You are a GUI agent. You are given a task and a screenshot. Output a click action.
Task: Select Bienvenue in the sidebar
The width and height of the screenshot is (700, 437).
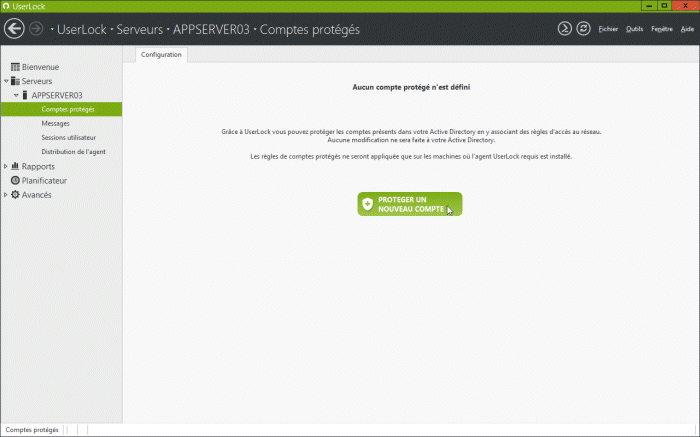pos(40,67)
